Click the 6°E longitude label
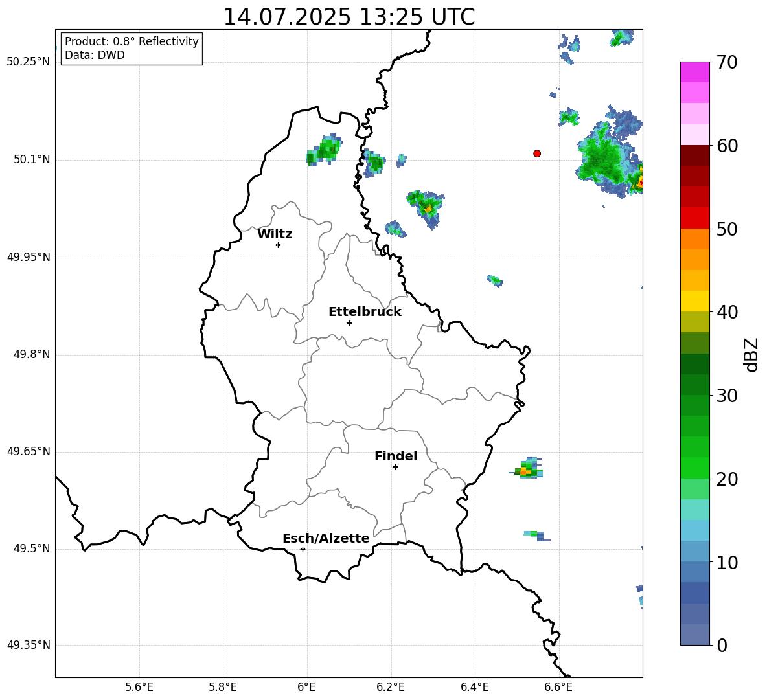Screen dimensions: 767x700 tap(306, 687)
